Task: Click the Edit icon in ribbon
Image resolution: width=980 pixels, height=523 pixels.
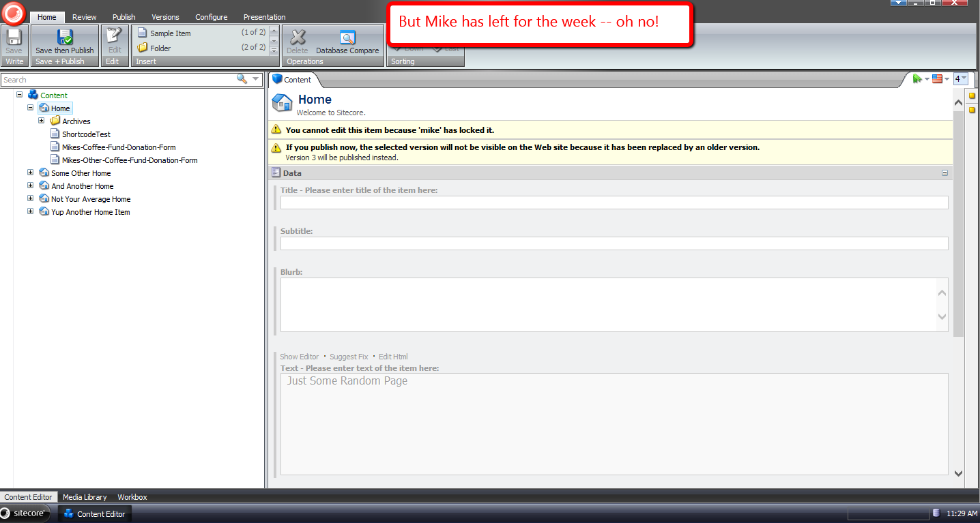Action: [115, 38]
